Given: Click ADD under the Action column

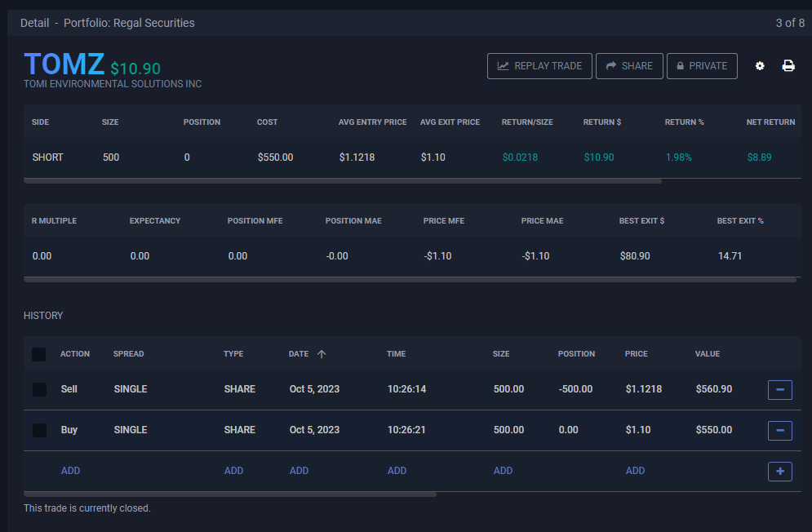Looking at the screenshot, I should pos(70,471).
